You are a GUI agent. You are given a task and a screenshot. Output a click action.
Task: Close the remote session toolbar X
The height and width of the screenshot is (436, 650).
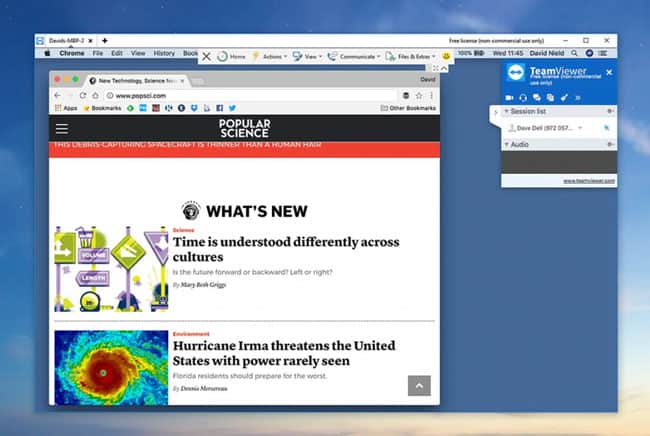(x=206, y=57)
